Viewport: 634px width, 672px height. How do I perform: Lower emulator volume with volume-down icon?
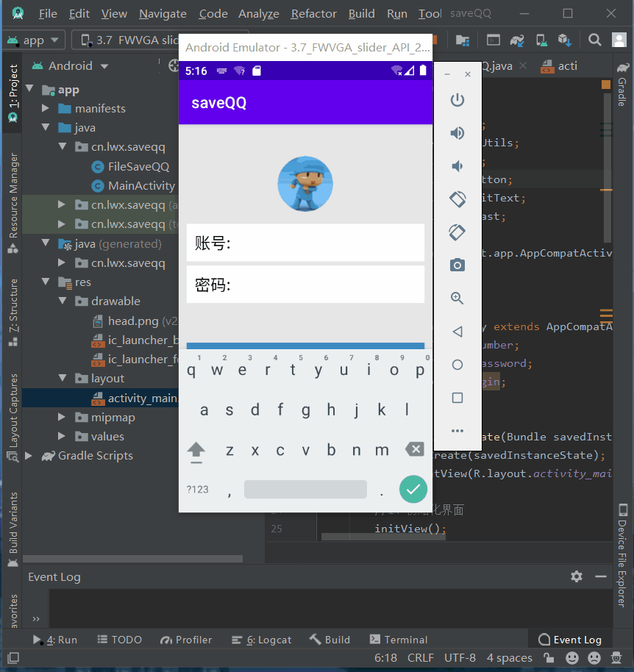coord(457,166)
